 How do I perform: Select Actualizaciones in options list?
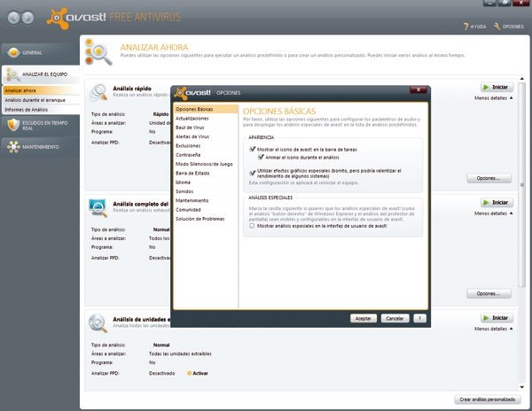pos(206,119)
